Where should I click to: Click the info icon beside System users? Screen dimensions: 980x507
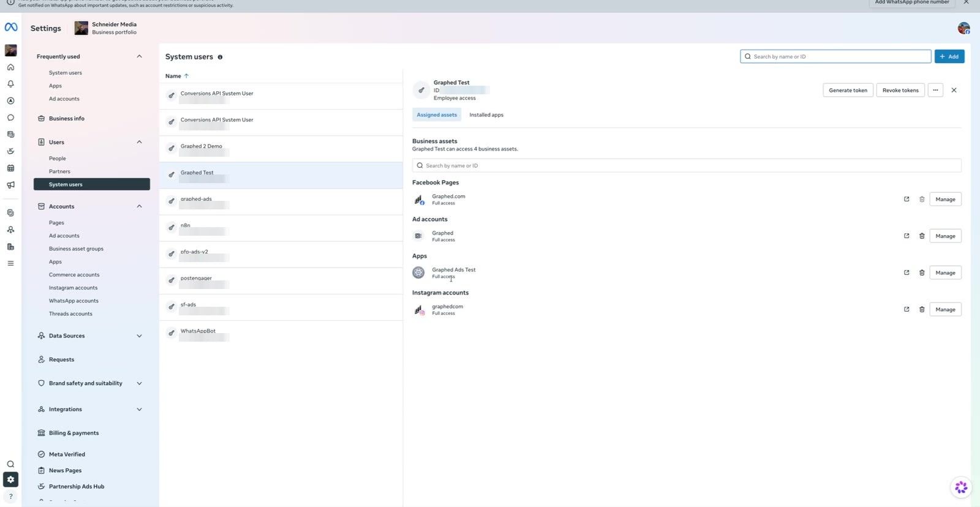(x=220, y=57)
